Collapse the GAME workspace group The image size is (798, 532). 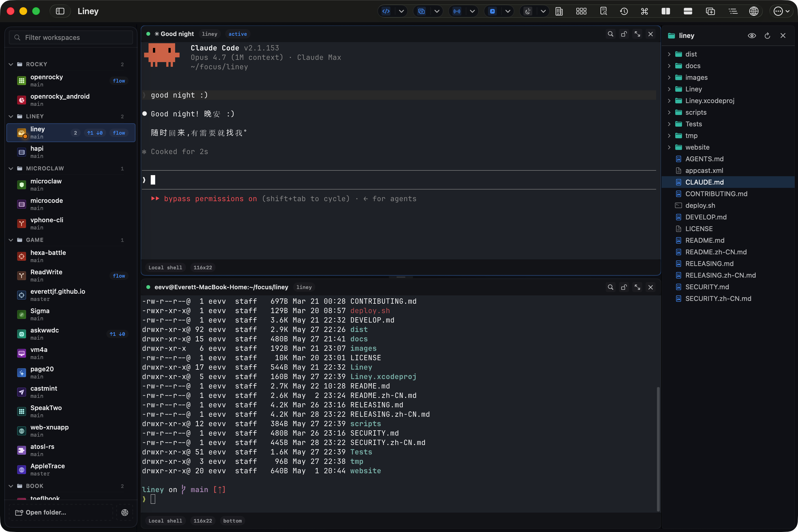point(11,240)
